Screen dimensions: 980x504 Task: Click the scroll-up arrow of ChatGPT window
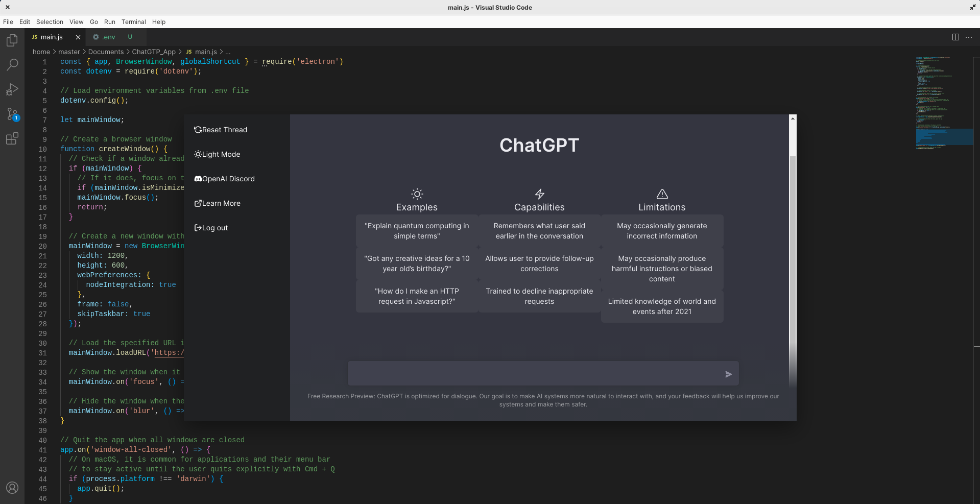[x=793, y=118]
